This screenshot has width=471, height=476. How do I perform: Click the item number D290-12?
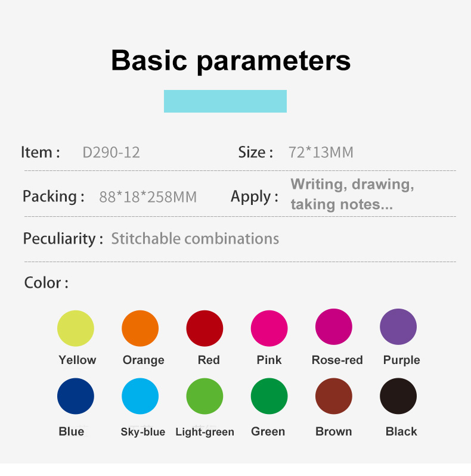click(x=111, y=153)
